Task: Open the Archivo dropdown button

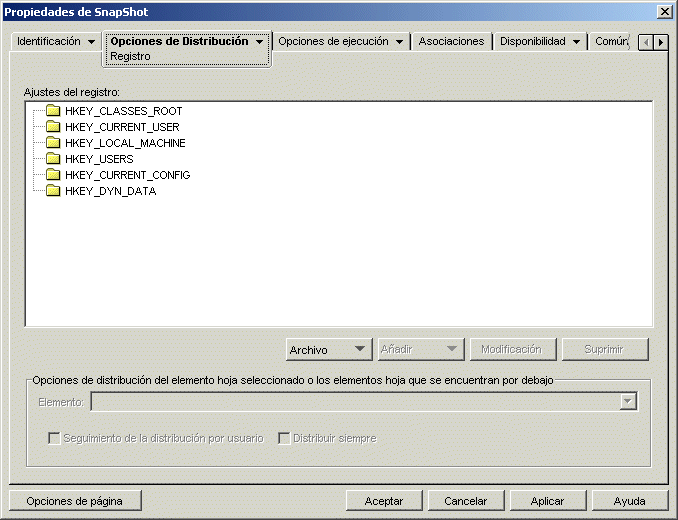Action: point(329,349)
